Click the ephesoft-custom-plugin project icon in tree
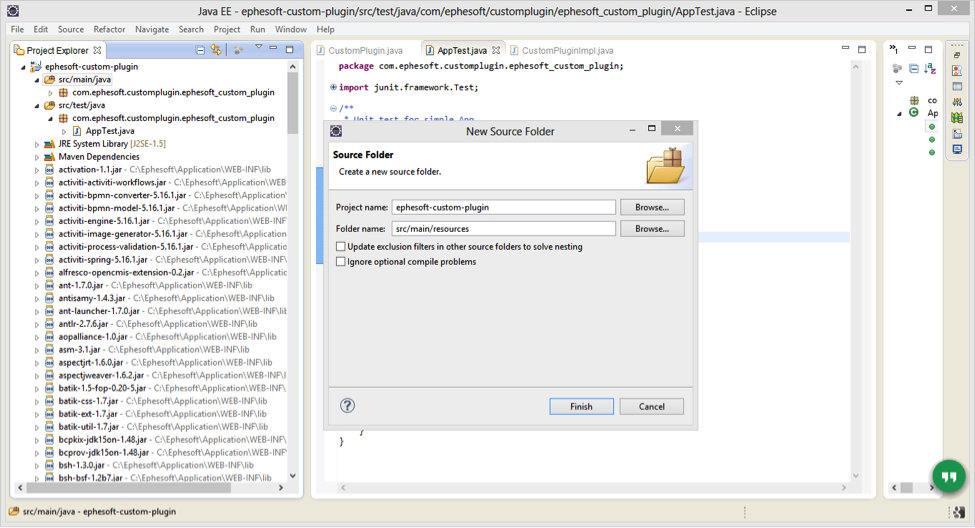Image resolution: width=975 pixels, height=528 pixels. pos(35,67)
